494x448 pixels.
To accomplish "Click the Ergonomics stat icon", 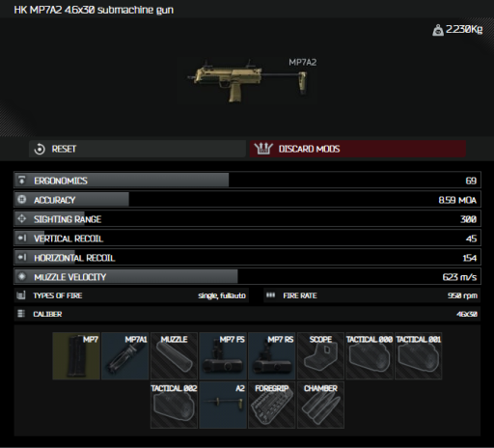I will click(x=22, y=181).
